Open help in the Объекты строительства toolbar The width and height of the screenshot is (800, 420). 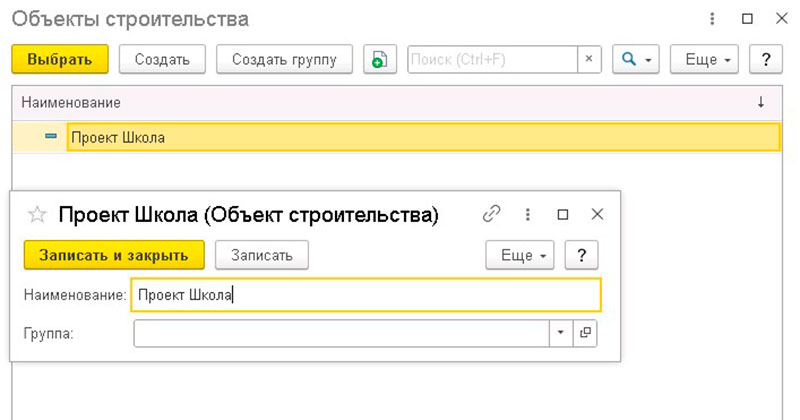tap(766, 59)
